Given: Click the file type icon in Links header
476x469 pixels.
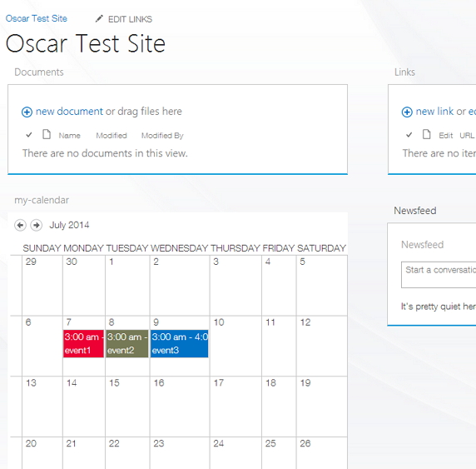Looking at the screenshot, I should [427, 134].
